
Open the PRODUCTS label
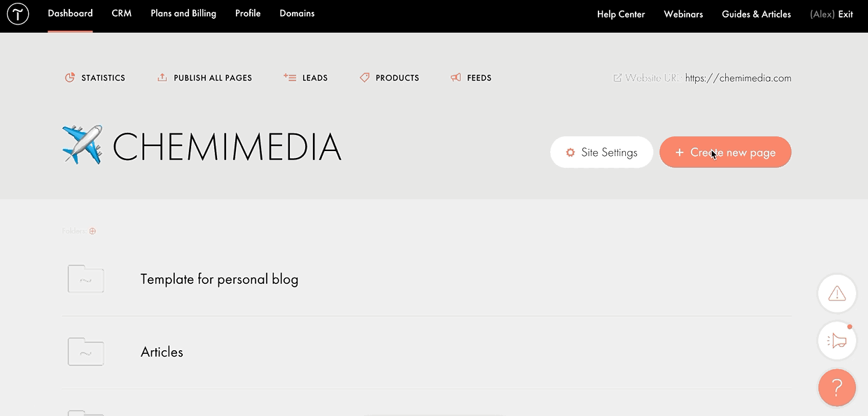(398, 78)
